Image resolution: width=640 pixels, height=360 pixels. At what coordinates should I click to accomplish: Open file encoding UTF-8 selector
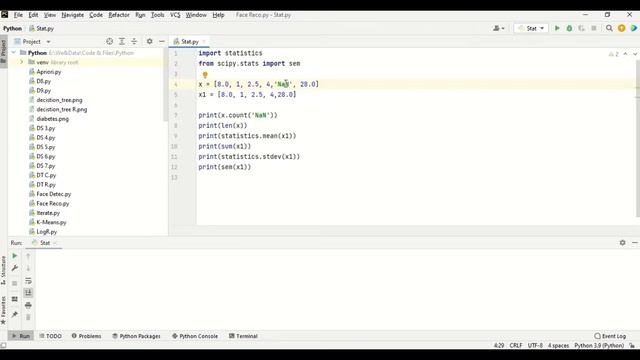tap(535, 345)
